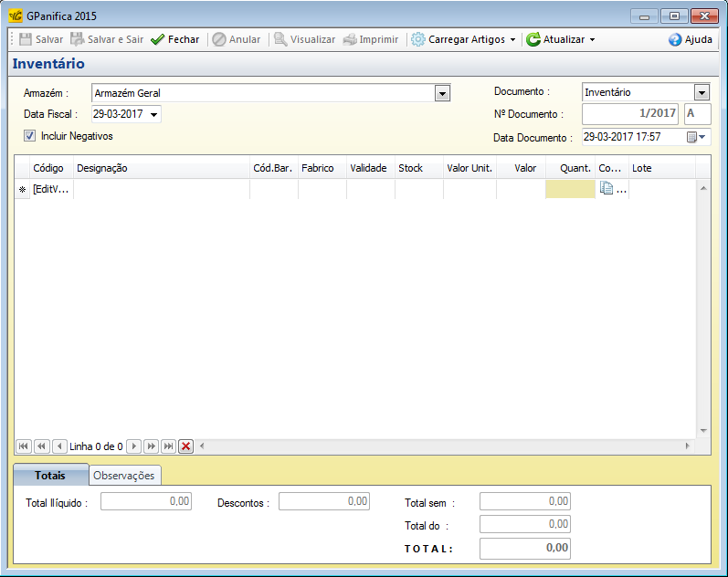
Task: Click the Quant. cell in new row
Action: pyautogui.click(x=570, y=189)
